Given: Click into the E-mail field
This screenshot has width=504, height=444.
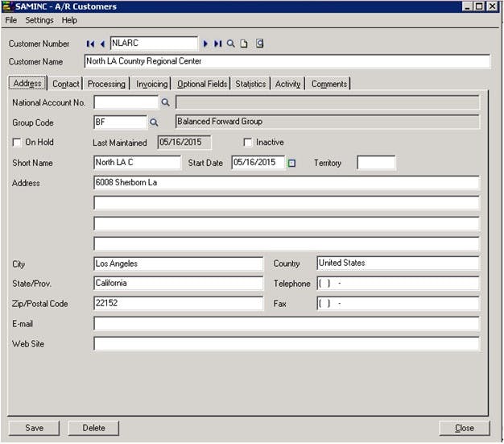Looking at the screenshot, I should 287,324.
